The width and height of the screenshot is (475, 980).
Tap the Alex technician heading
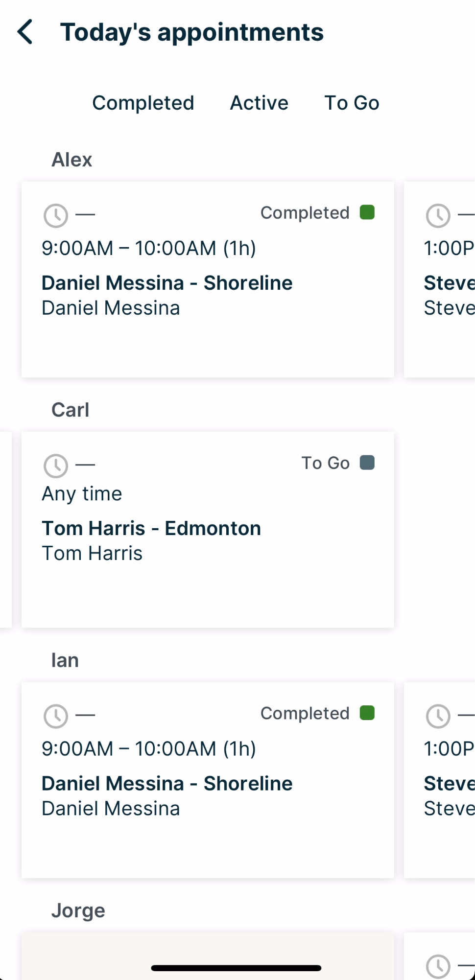72,160
